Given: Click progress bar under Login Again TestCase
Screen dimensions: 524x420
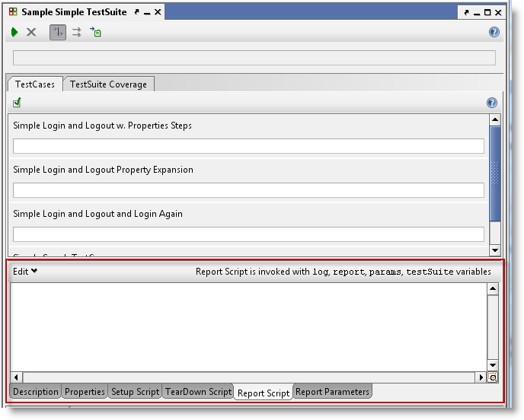Looking at the screenshot, I should coord(248,234).
